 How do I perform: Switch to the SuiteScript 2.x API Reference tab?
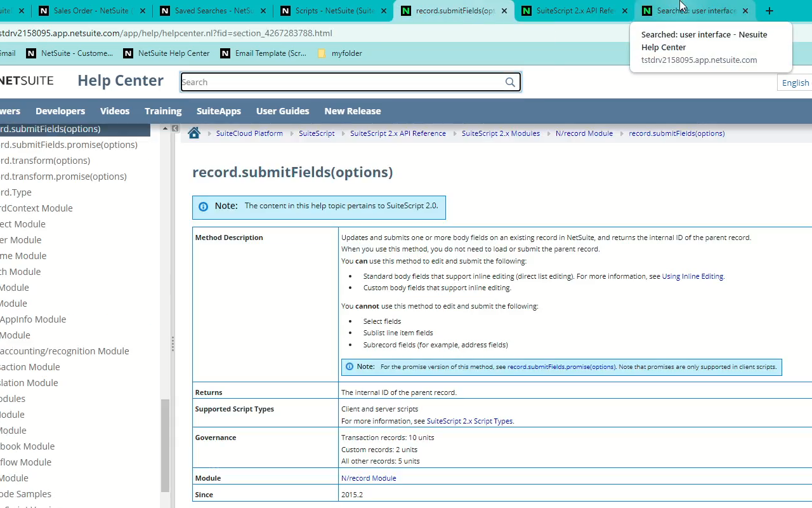(x=574, y=11)
